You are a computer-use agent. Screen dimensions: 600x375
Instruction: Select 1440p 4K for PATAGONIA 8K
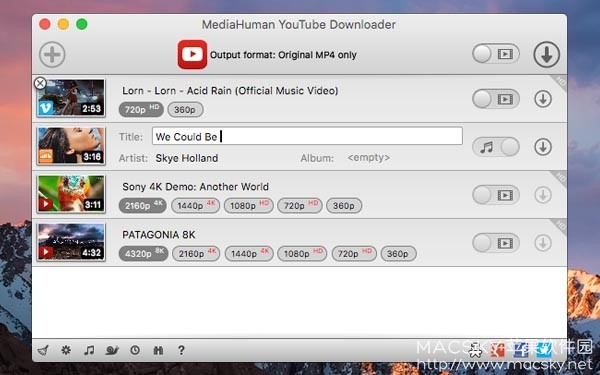coord(249,254)
